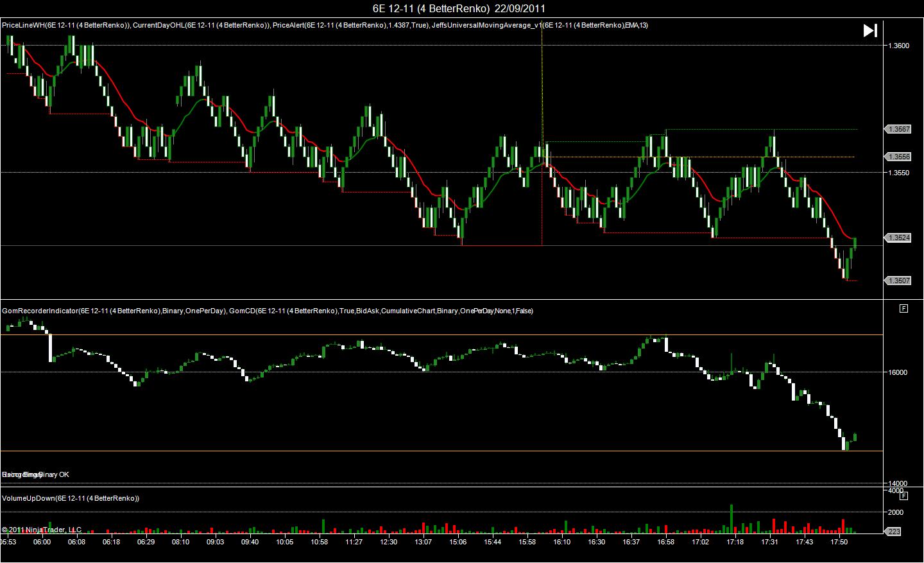924x563 pixels.
Task: Click the 15:58 time axis label
Action: (x=527, y=542)
